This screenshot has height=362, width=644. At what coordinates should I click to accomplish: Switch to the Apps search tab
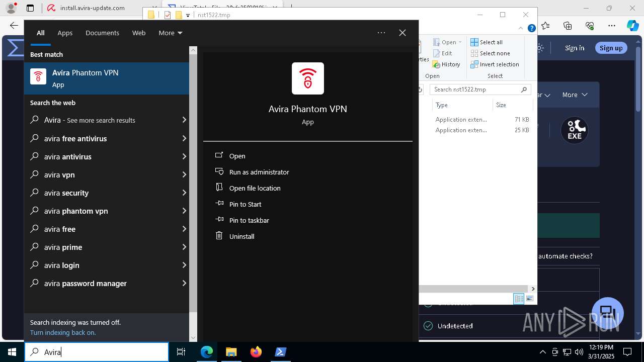point(65,33)
